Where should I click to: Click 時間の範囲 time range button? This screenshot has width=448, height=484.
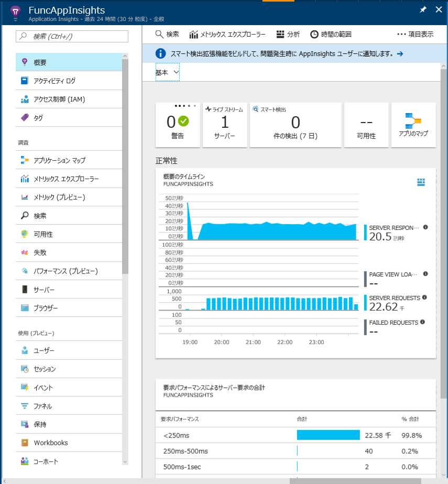pyautogui.click(x=331, y=34)
